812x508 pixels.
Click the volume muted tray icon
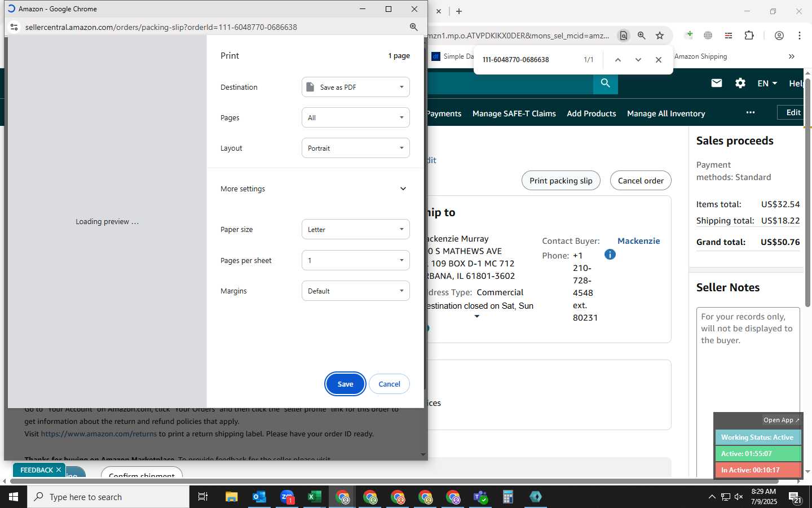739,497
